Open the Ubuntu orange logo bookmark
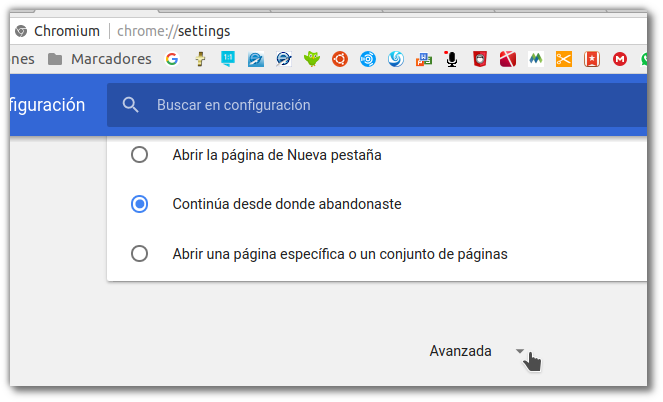This screenshot has width=663, height=402. point(340,59)
